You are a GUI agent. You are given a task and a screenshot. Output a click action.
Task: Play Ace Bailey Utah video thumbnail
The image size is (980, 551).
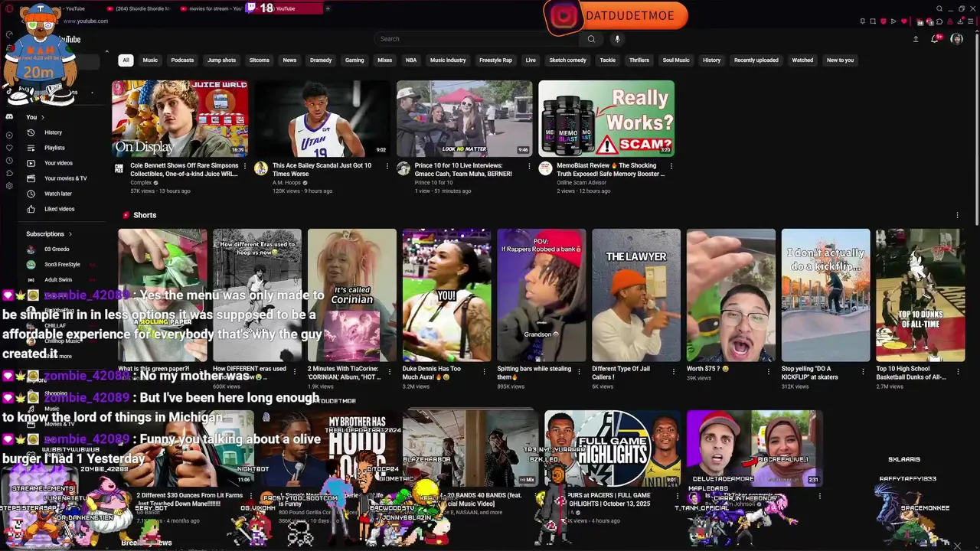322,119
